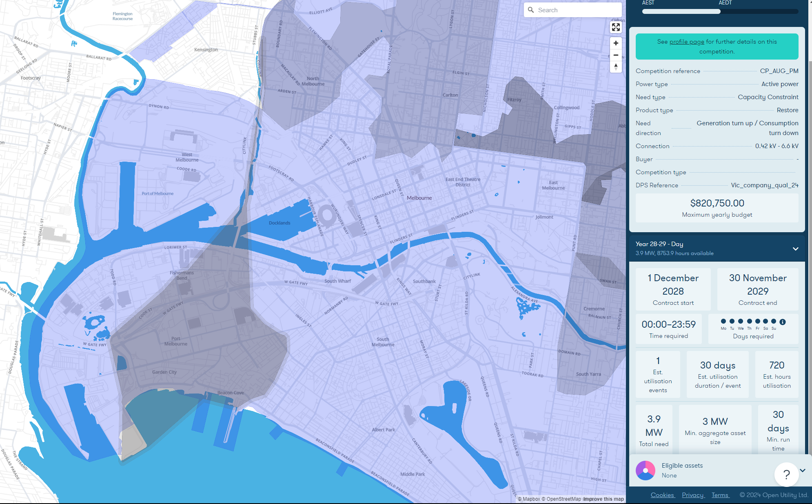Click the Eligible assets circular icon

point(646,471)
